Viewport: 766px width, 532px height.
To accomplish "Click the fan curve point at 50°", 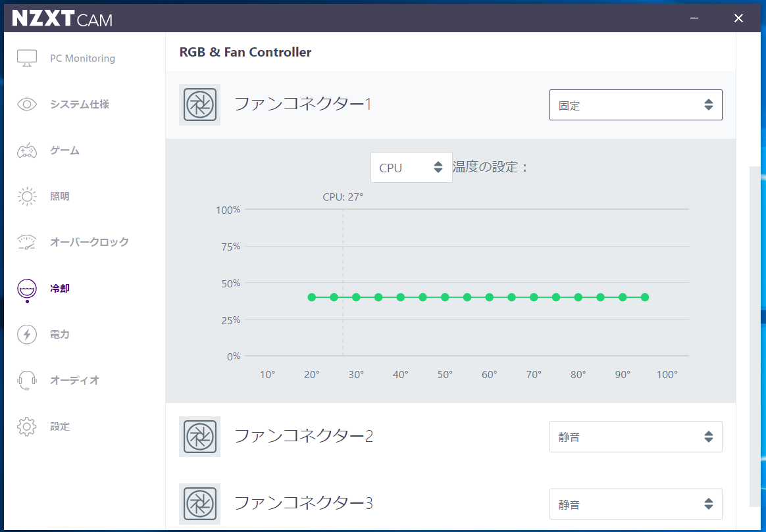I will coord(445,297).
